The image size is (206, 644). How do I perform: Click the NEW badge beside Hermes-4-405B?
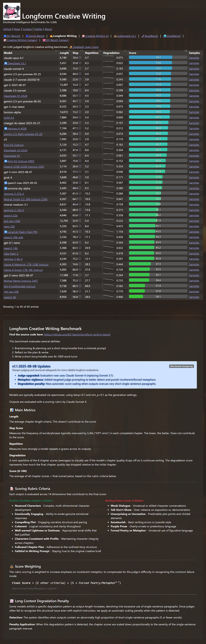pos(6,128)
